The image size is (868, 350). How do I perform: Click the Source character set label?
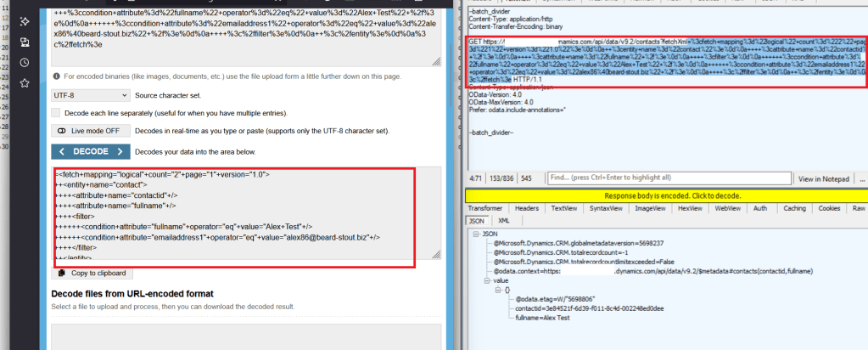click(168, 95)
